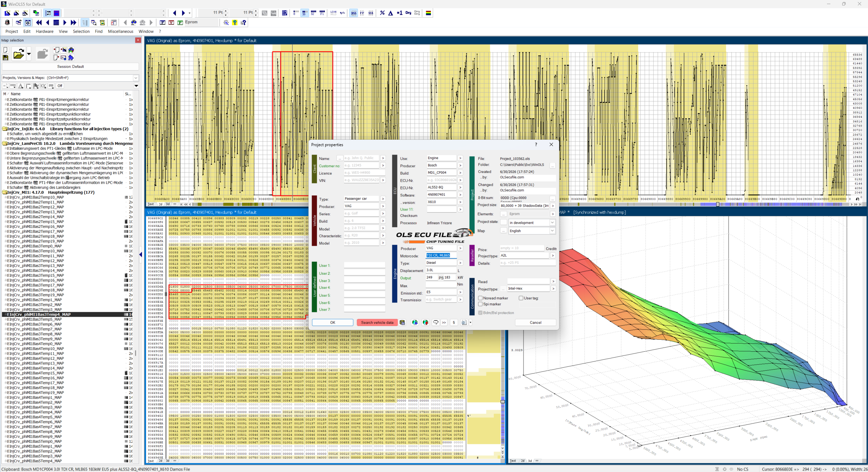The image size is (868, 472).
Task: Click the context help cursor icon
Action: (x=243, y=22)
